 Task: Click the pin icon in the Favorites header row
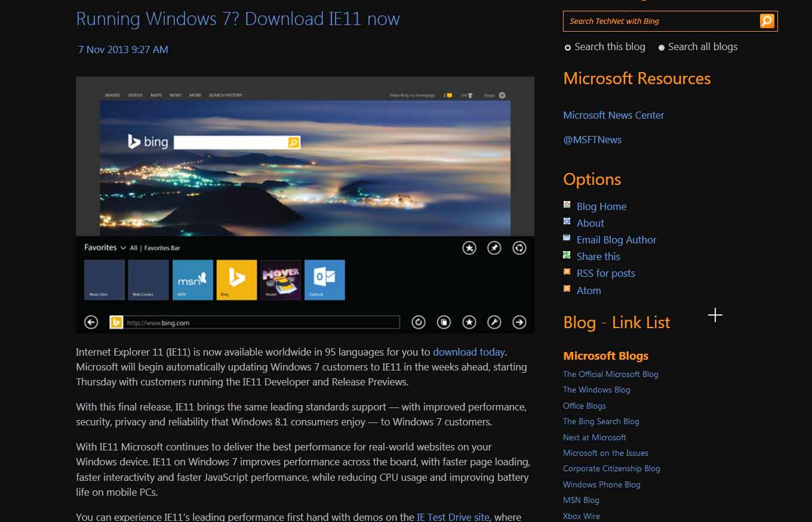pyautogui.click(x=494, y=248)
